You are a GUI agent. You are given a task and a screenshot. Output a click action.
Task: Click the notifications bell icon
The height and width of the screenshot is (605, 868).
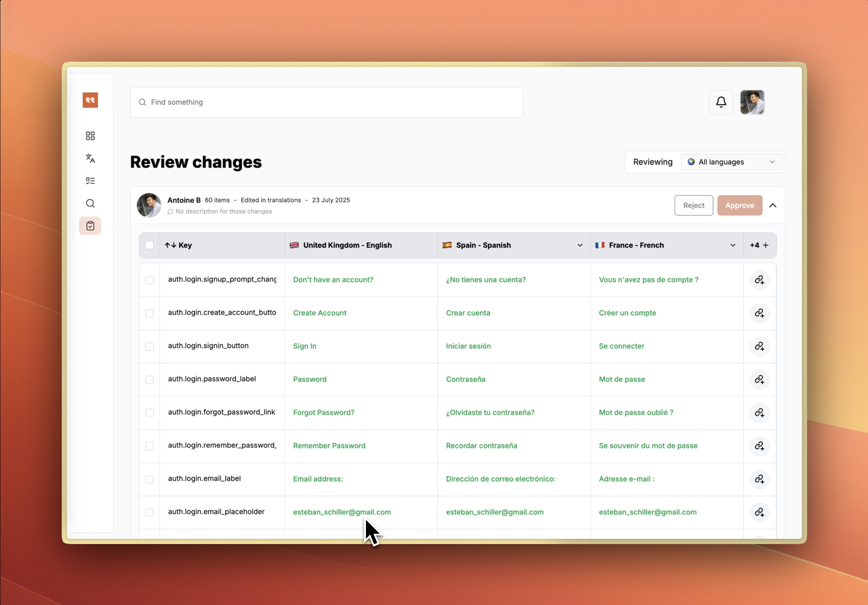click(x=721, y=102)
